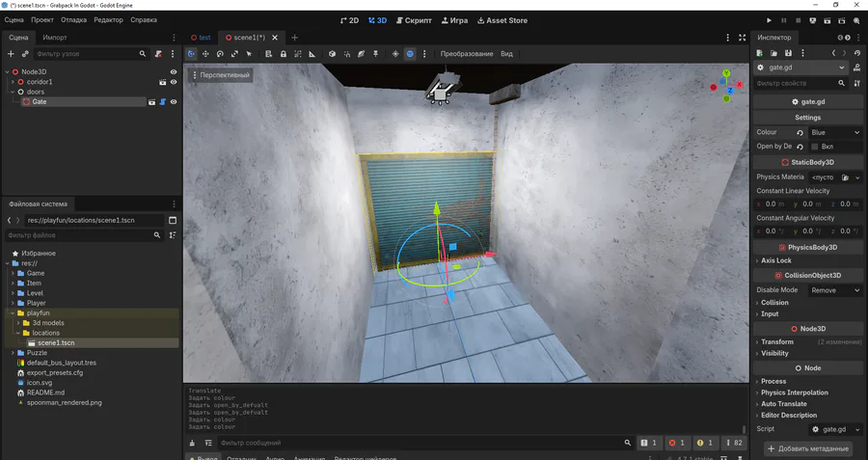Toggle error messages filter in output

point(676,443)
